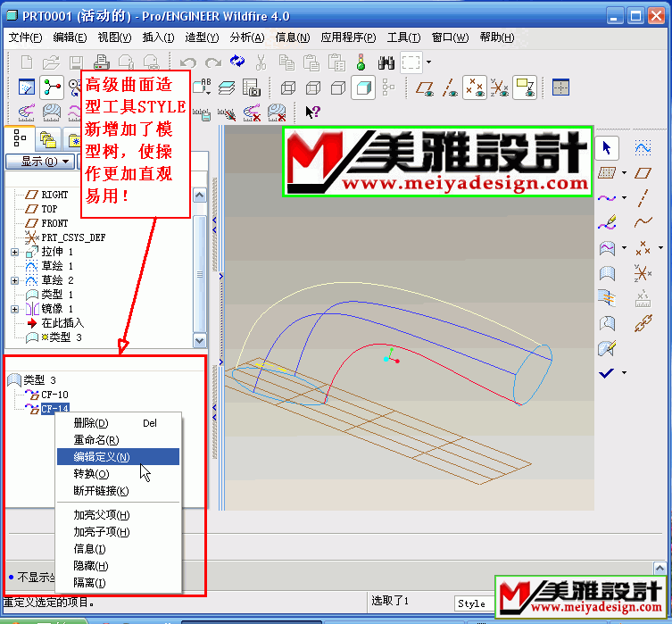Click the surface trim icon

tap(607, 323)
